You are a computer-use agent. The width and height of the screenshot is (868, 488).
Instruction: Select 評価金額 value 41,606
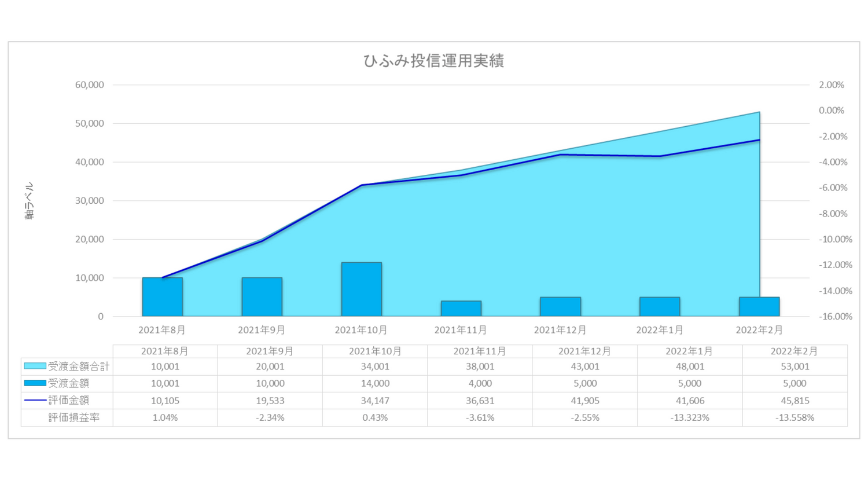coord(690,401)
